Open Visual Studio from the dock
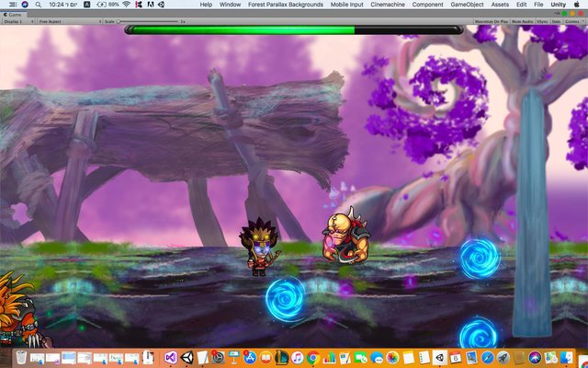The image size is (588, 368). [170, 357]
